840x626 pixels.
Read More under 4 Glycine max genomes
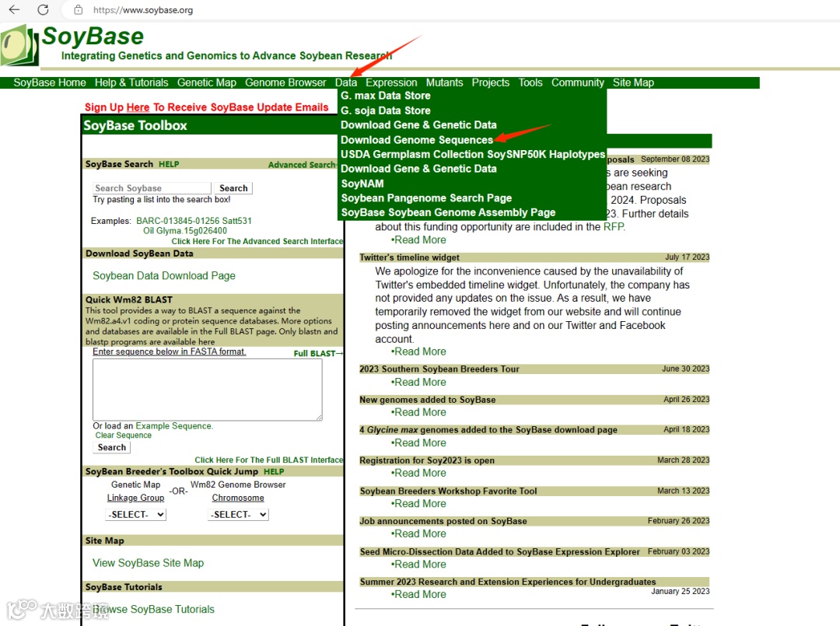pos(419,442)
